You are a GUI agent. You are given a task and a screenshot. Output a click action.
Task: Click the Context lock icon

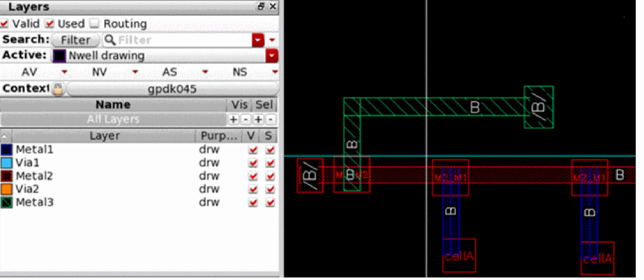(x=58, y=88)
